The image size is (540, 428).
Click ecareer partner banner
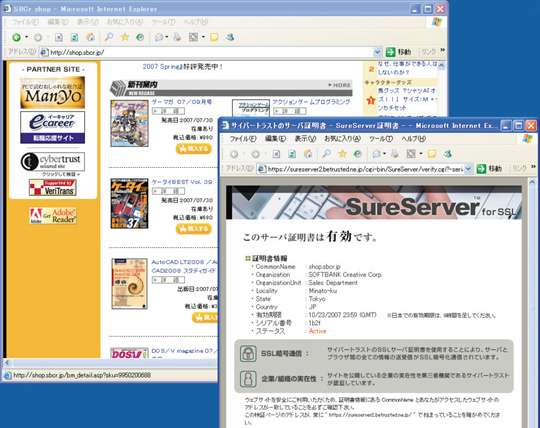click(x=53, y=127)
